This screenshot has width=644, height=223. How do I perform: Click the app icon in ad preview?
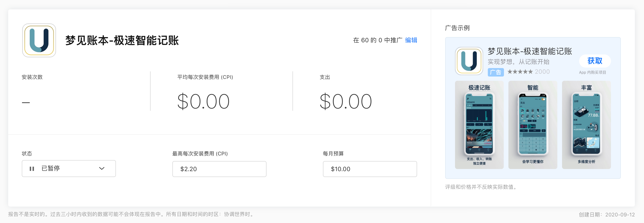[x=469, y=61]
